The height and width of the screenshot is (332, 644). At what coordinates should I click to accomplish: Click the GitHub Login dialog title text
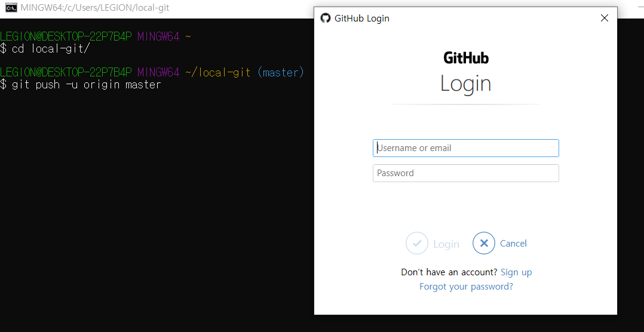tap(362, 19)
